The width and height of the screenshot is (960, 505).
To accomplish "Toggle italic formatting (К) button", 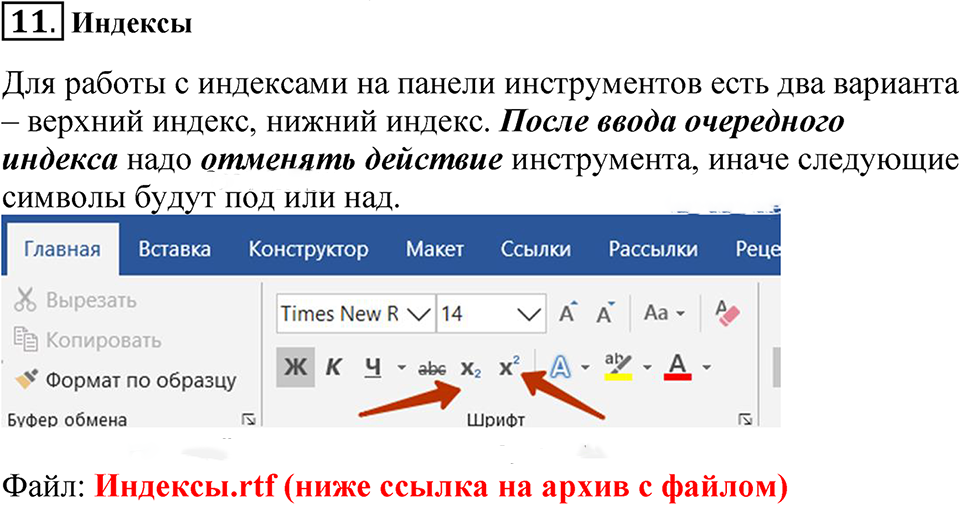I will tap(334, 368).
